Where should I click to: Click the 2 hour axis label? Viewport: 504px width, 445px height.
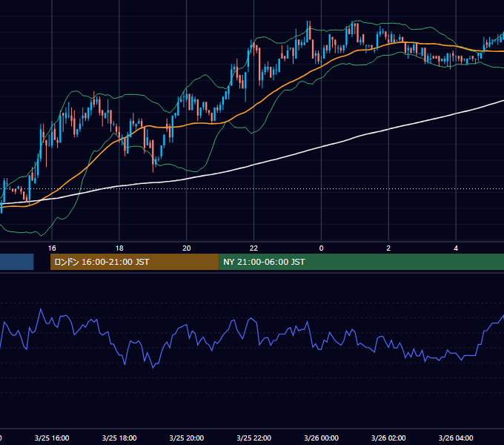(x=388, y=248)
